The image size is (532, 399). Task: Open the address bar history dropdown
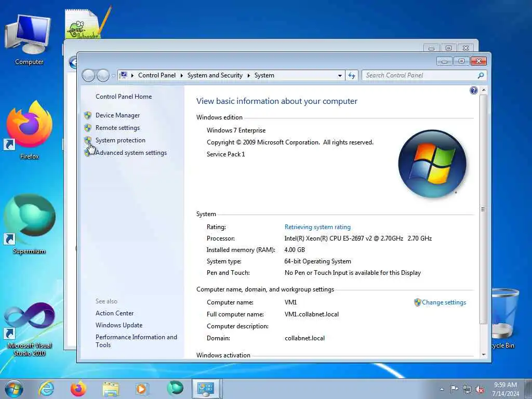340,76
